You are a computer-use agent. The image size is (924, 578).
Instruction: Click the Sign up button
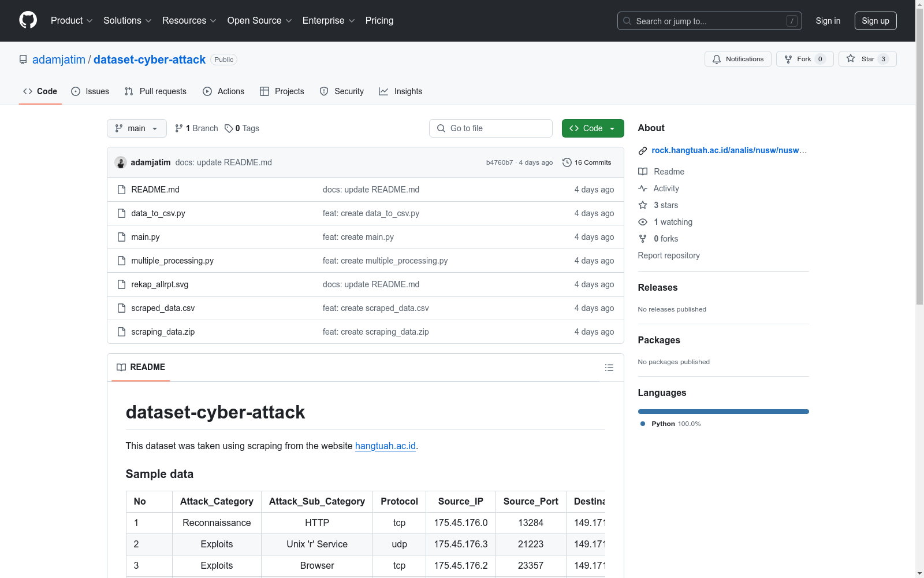(875, 21)
